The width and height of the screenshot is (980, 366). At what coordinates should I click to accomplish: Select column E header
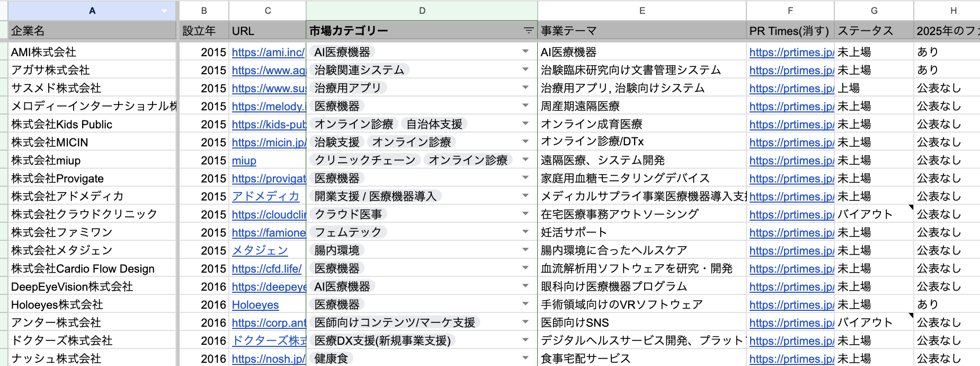tap(642, 11)
